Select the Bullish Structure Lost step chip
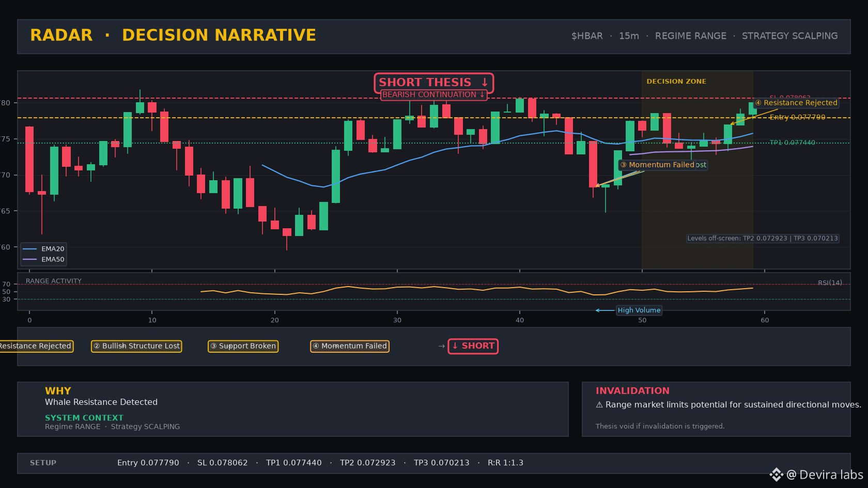868x488 pixels. [x=136, y=346]
